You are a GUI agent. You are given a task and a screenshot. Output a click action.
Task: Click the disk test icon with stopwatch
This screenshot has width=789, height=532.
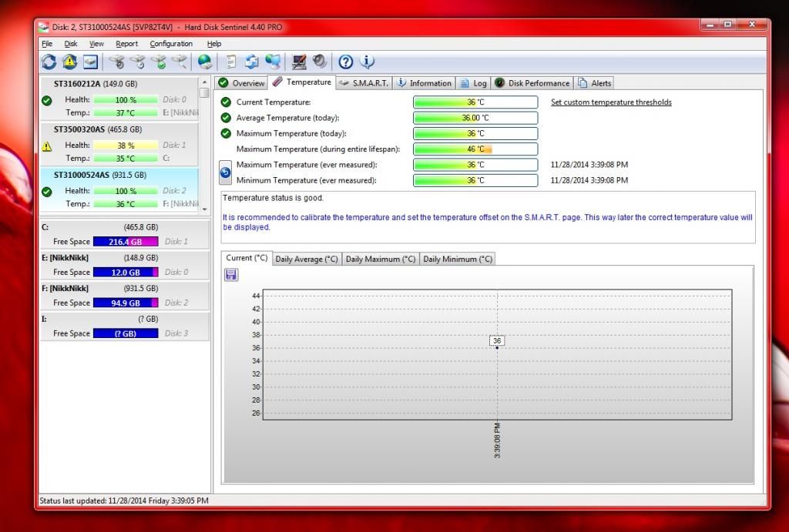[117, 62]
